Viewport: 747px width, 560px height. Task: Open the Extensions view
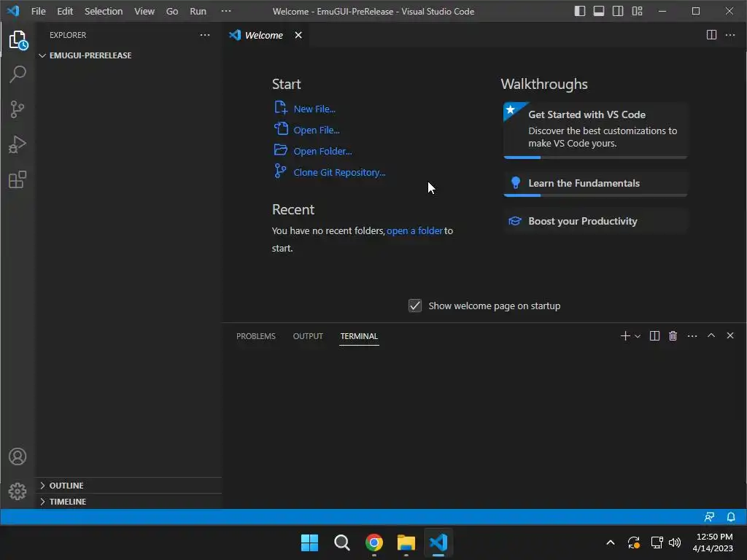point(18,179)
